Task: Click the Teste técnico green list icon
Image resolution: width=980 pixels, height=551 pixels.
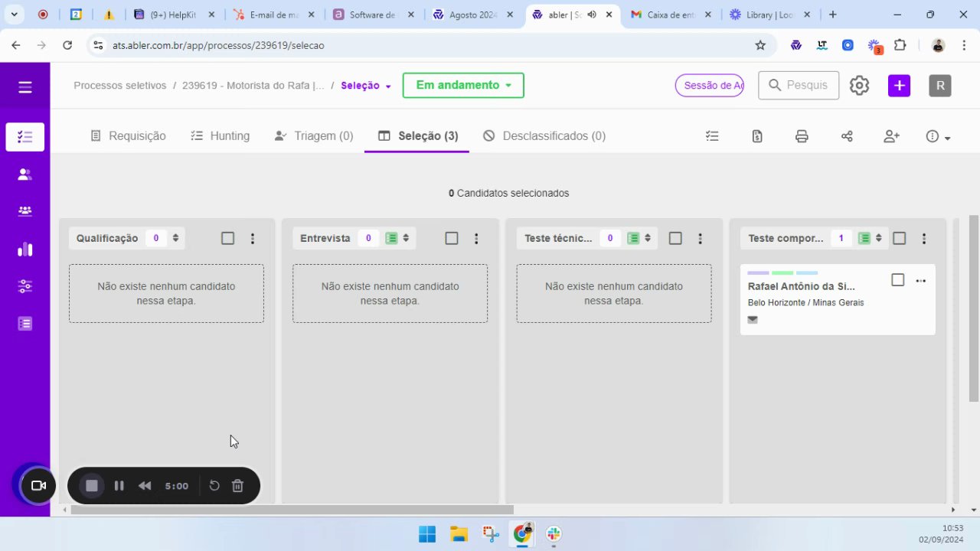Action: pos(633,238)
